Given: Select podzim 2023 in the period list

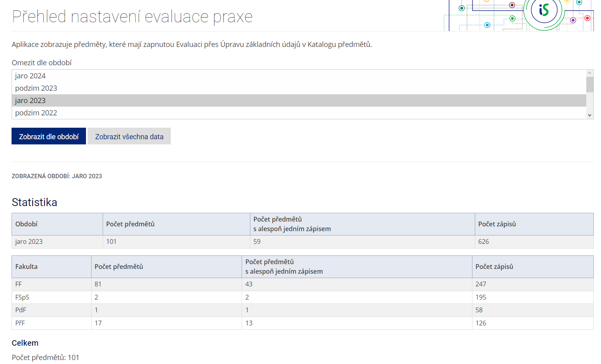Looking at the screenshot, I should pyautogui.click(x=299, y=88).
